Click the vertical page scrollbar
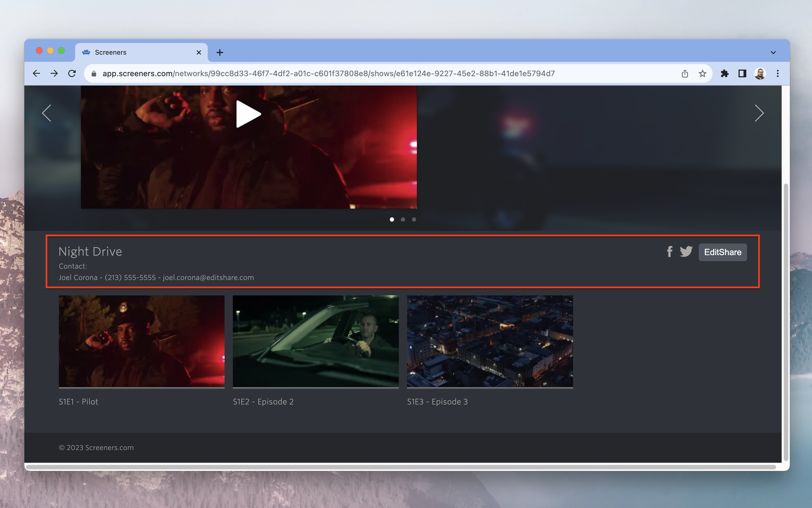 [785, 322]
